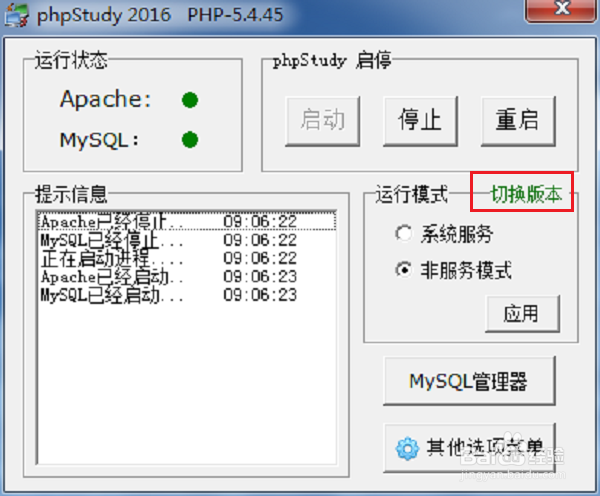Select the 非服务模式 radio button
Image resolution: width=600 pixels, height=496 pixels.
click(x=403, y=270)
